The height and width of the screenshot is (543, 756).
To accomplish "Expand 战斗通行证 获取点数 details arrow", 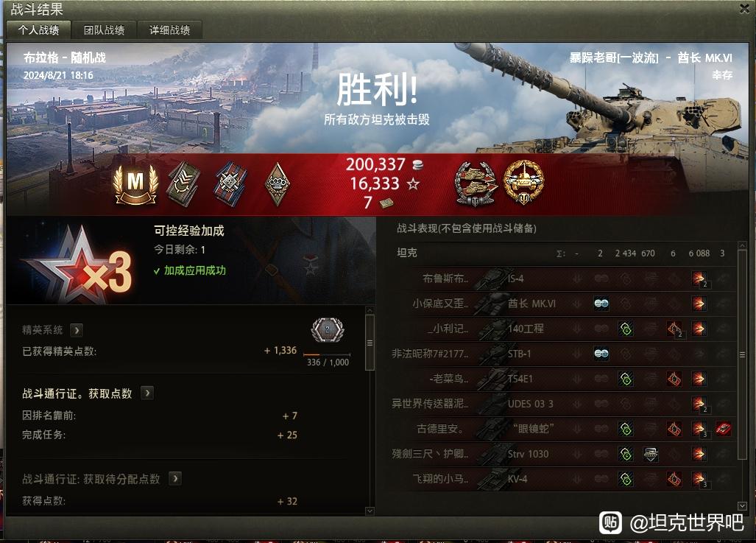I will [147, 393].
